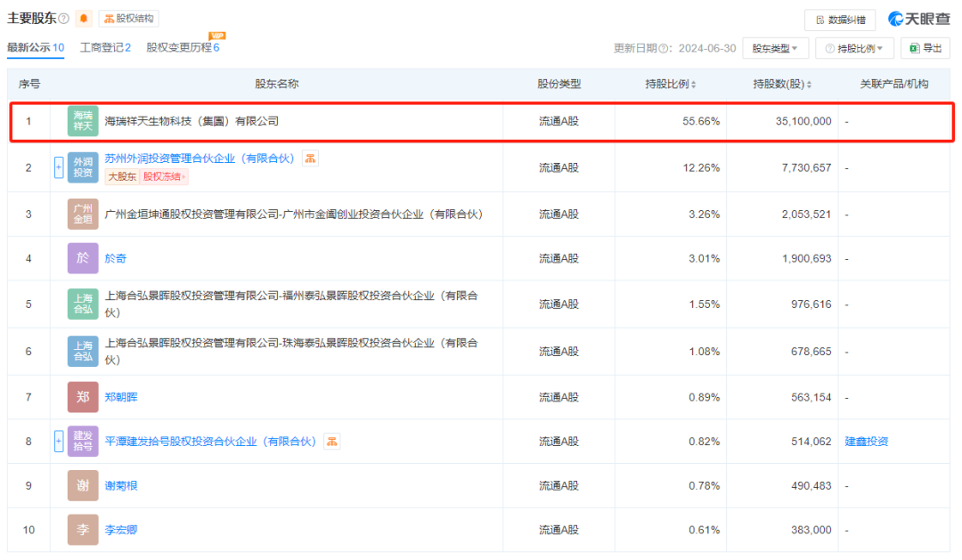Click help icon next to 主要股东

(x=64, y=19)
